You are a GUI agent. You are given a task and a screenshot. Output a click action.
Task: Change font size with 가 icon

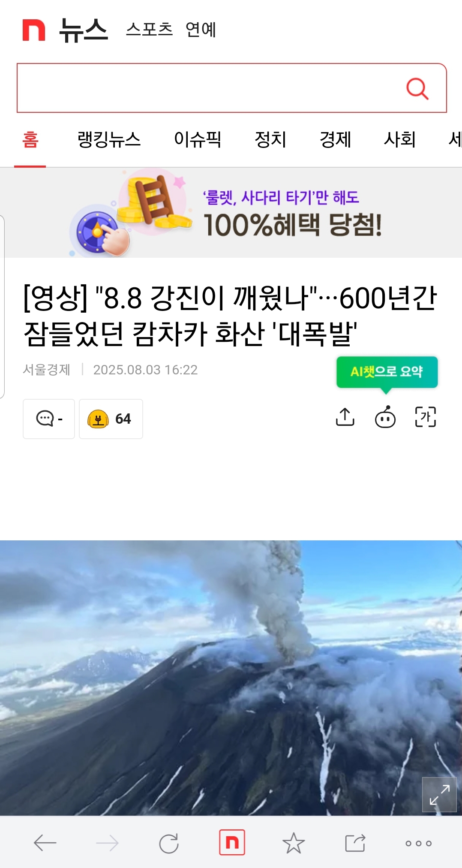point(426,417)
